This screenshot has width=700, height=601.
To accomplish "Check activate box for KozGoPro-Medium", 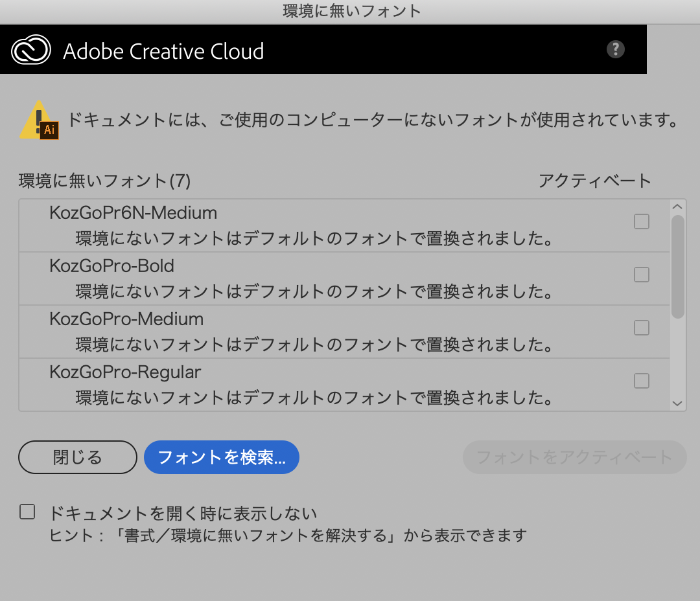I will (642, 328).
